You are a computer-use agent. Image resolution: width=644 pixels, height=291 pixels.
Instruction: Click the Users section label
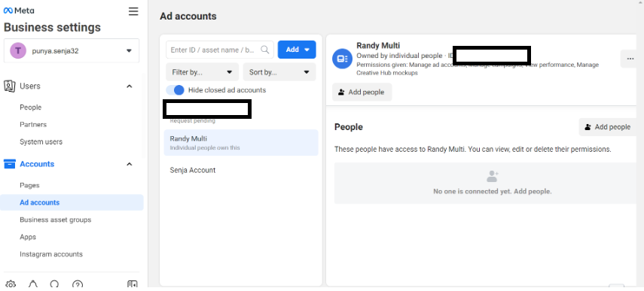click(x=30, y=86)
